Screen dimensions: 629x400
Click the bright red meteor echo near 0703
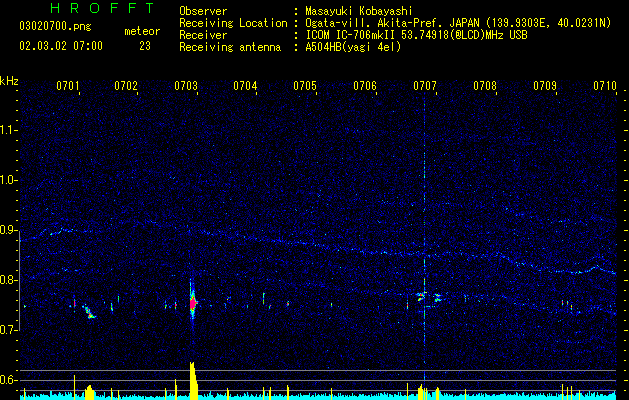coord(193,303)
